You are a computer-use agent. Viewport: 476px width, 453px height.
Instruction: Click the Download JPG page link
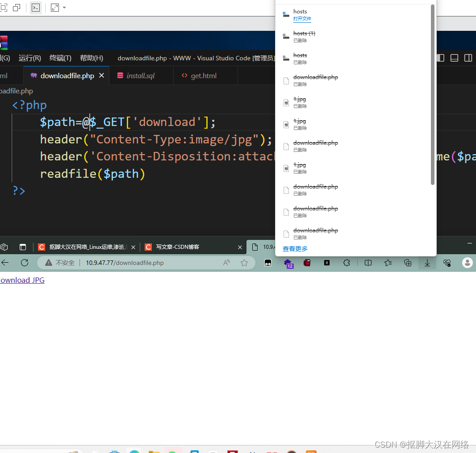pyautogui.click(x=22, y=280)
